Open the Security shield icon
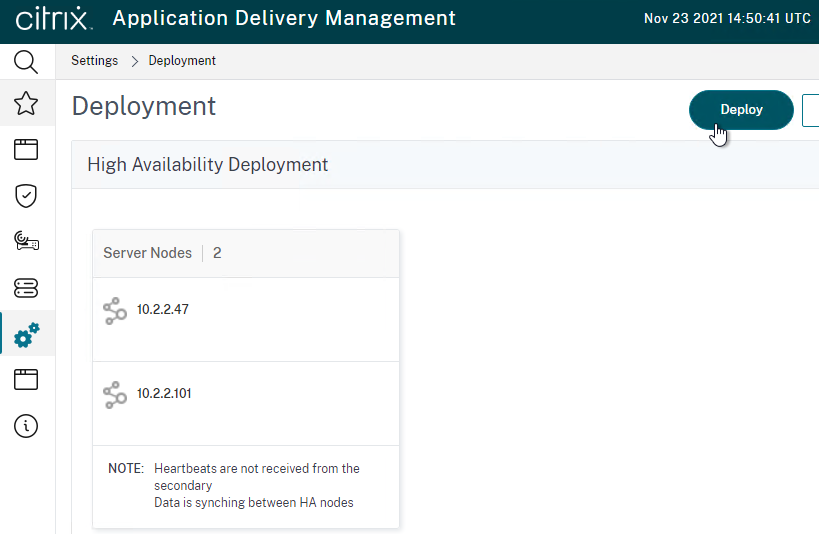The image size is (819, 534). click(26, 196)
